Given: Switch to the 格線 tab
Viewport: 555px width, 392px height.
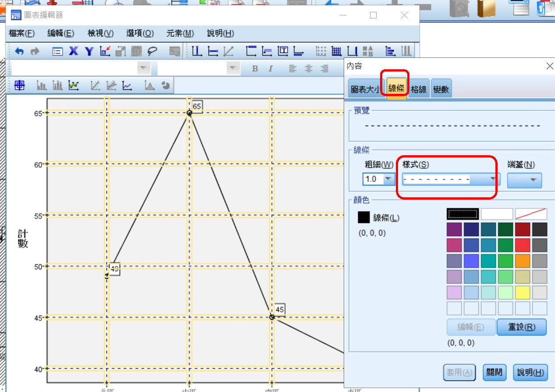Looking at the screenshot, I should point(419,89).
